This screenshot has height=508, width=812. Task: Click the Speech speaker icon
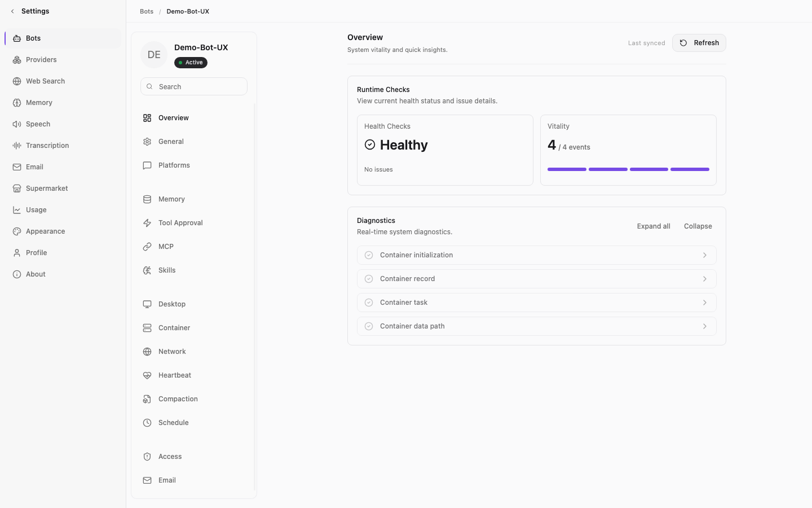(17, 124)
